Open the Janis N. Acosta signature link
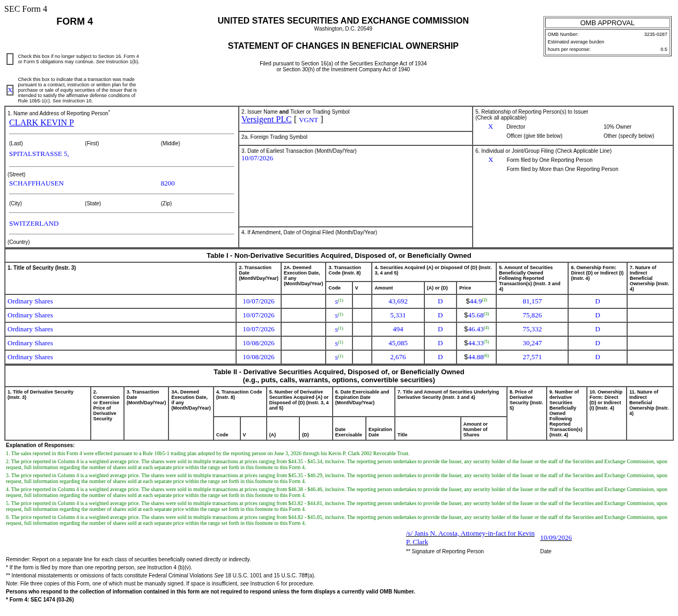678x616 pixels. [x=470, y=538]
